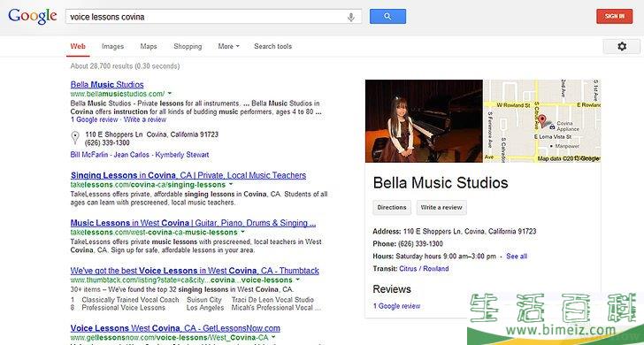644x345 pixels.
Task: Expand arrow next to takelessons.com singing-lessons URL
Action: [230, 184]
